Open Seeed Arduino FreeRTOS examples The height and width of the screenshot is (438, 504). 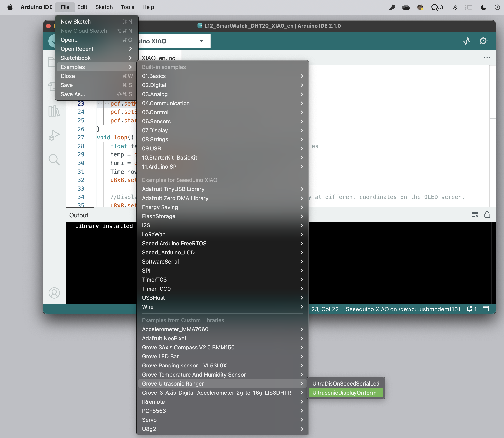point(222,243)
